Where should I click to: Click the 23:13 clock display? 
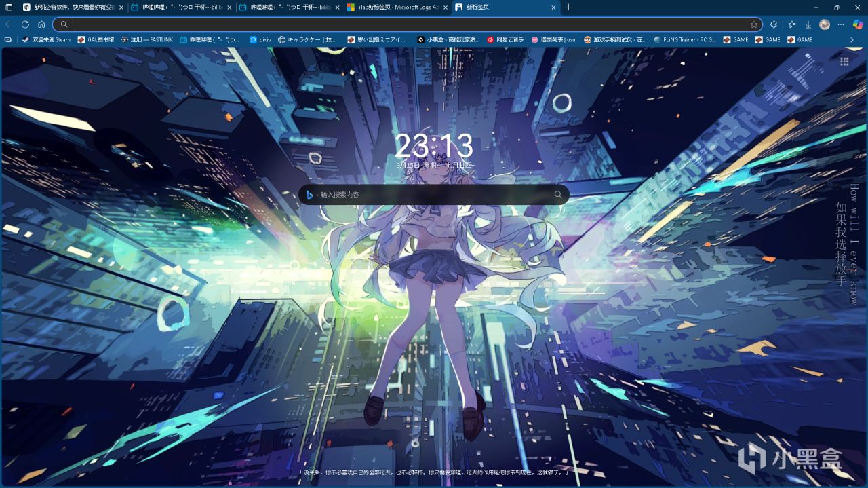pos(434,145)
